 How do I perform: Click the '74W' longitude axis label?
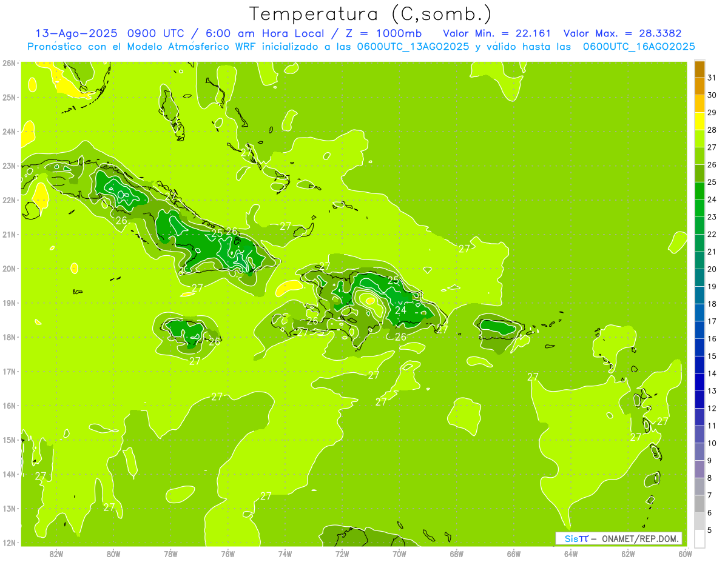pos(285,554)
